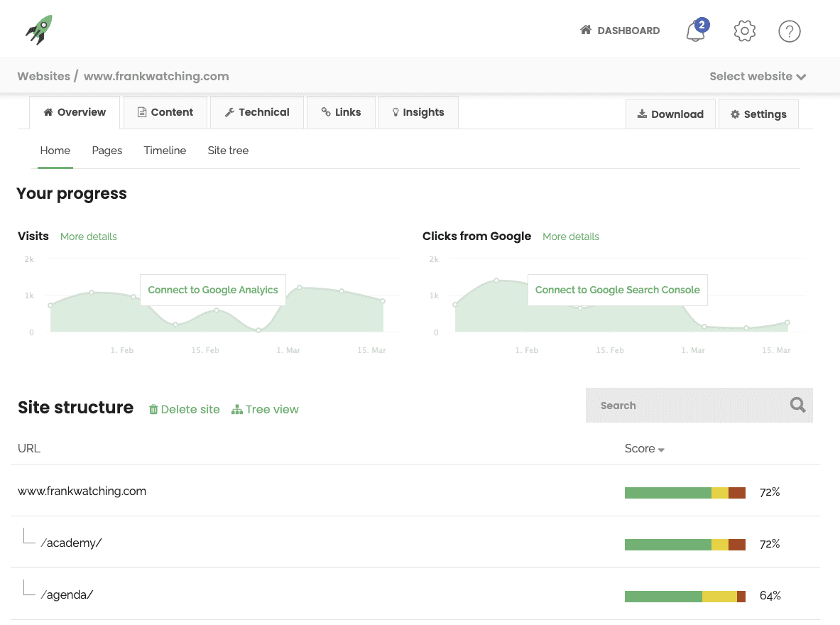Screen dimensions: 840x625
Task: Open the Insights tab
Action: coord(418,112)
